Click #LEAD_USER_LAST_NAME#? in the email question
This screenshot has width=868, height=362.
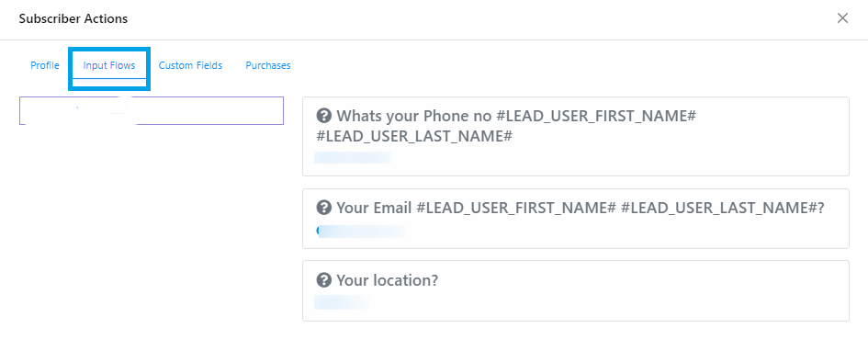click(x=723, y=209)
